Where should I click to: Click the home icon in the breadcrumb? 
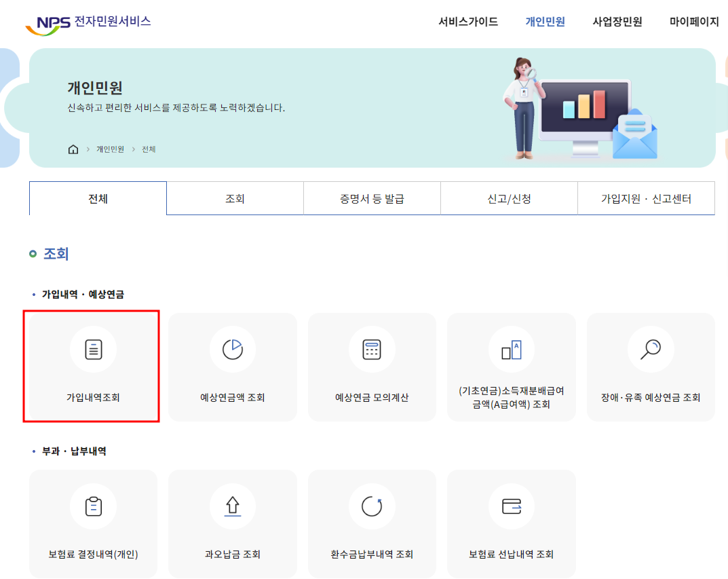[73, 149]
